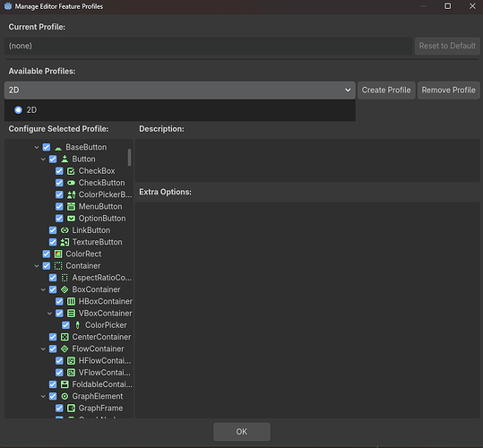Uncheck the OptionButton checkbox
Viewport: 483px width, 448px height.
tap(59, 219)
